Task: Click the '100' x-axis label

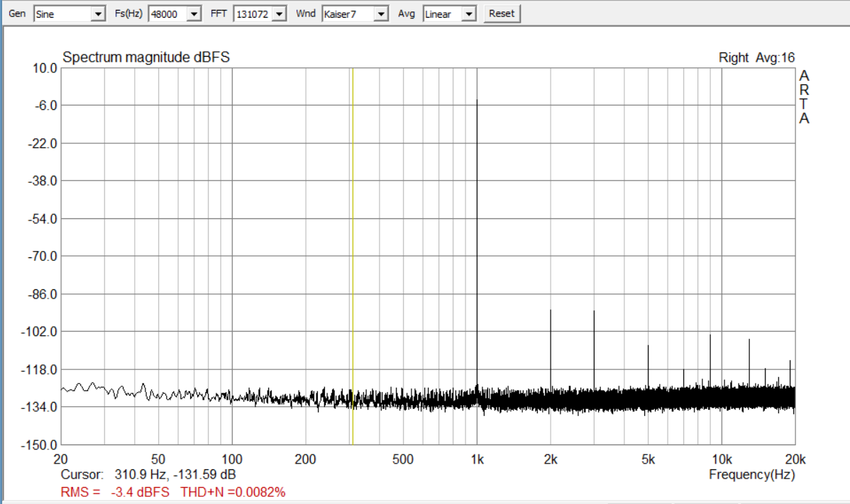Action: point(232,459)
